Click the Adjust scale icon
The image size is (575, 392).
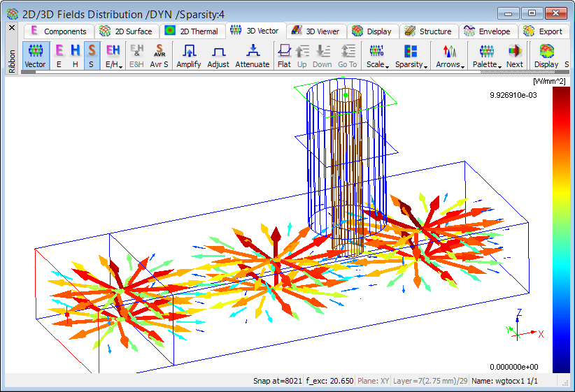[x=218, y=56]
